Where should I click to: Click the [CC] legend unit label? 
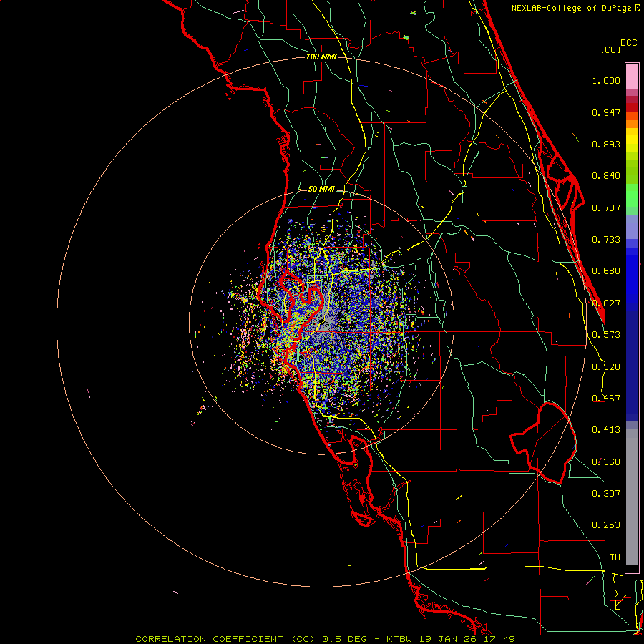[x=610, y=49]
